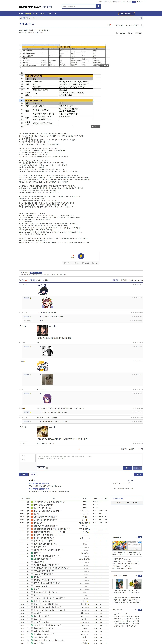Open the 마이너갤 menu tab

point(28,14)
